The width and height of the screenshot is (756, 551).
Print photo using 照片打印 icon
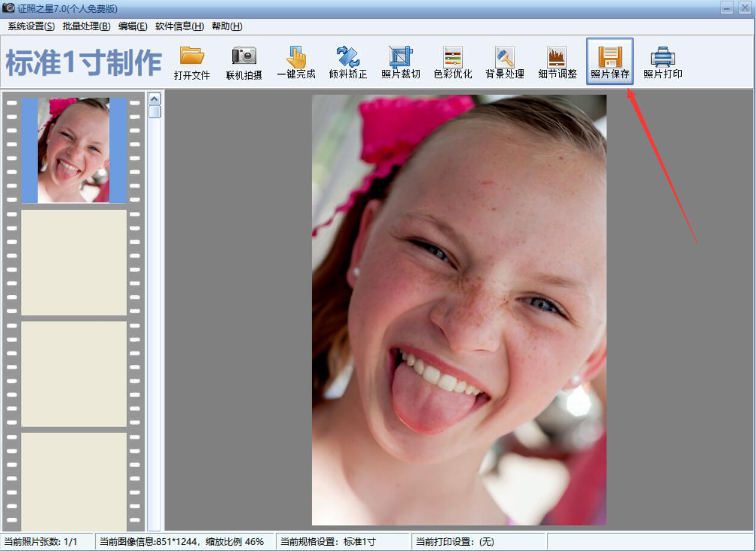[x=663, y=57]
